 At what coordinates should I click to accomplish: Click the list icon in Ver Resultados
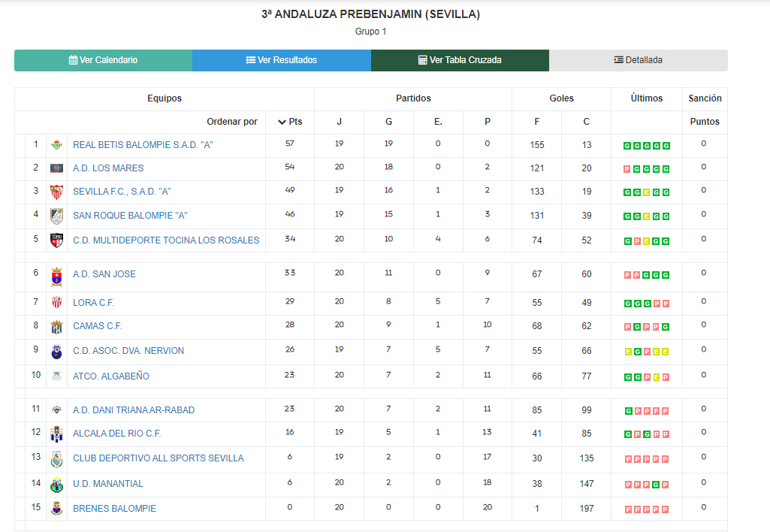click(x=250, y=60)
